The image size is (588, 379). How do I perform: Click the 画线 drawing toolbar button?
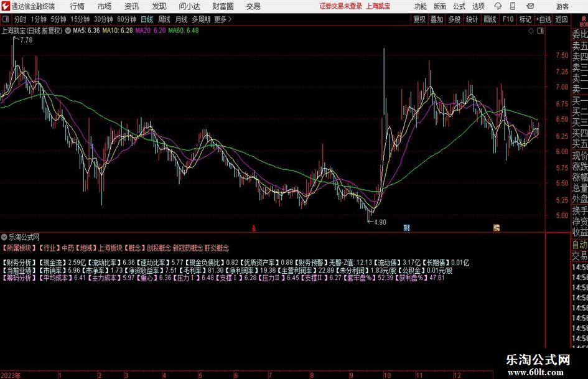tap(490, 19)
